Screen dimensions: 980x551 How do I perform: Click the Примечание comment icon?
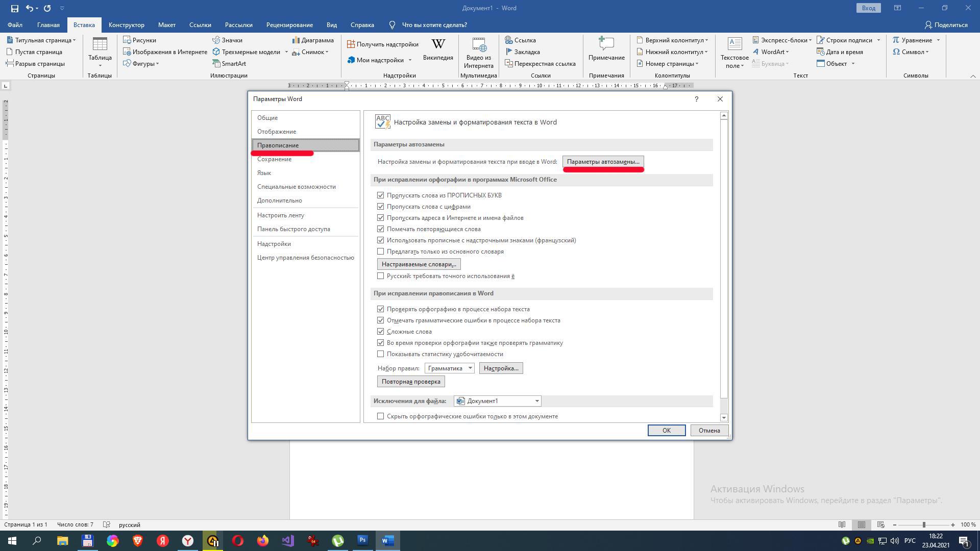[x=606, y=44]
